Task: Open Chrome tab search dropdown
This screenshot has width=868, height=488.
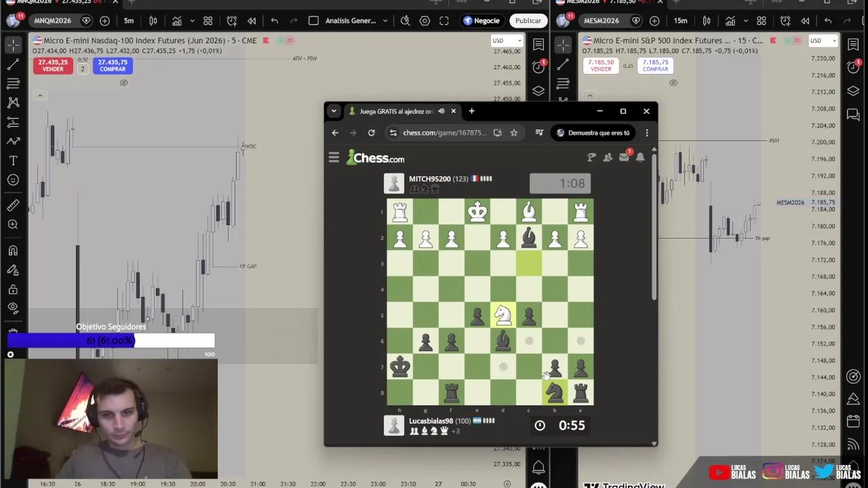Action: 334,111
